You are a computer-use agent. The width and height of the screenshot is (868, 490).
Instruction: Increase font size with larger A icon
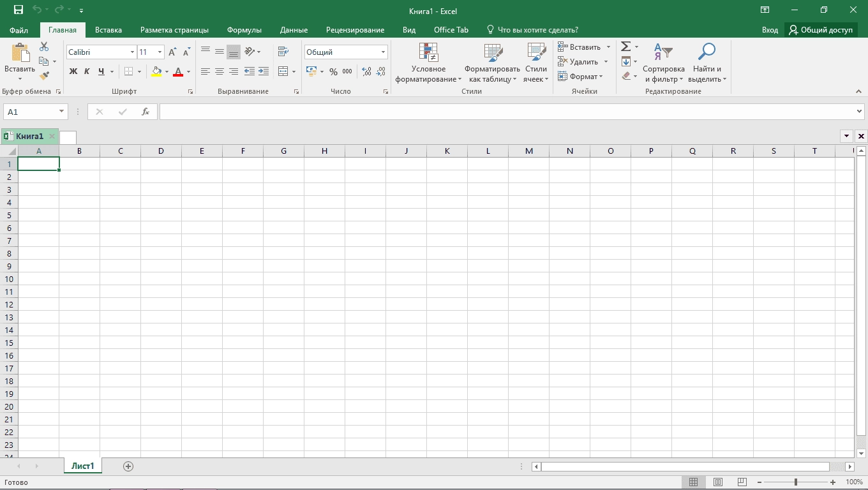[172, 52]
